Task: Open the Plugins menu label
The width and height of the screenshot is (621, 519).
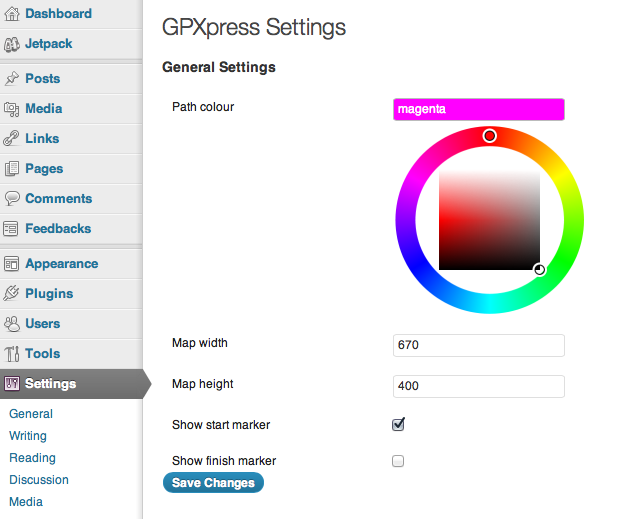Action: click(x=50, y=294)
